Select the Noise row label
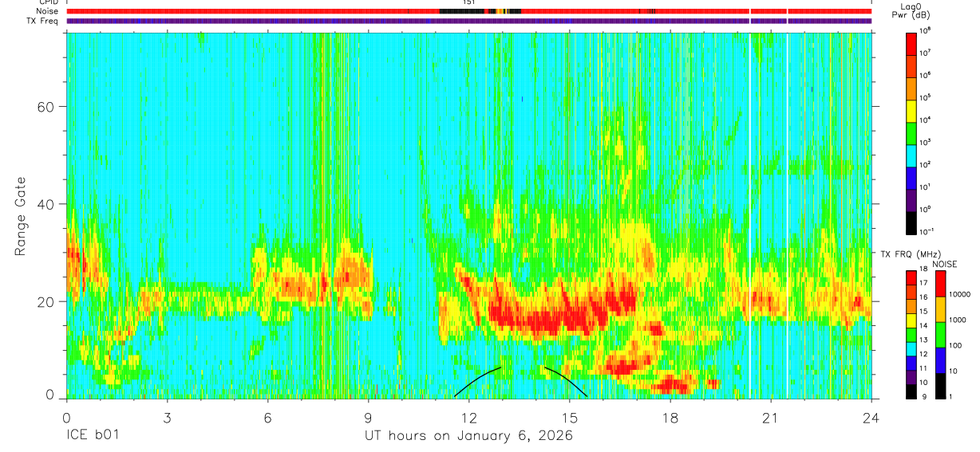Viewport: 980px width, 452px height. pyautogui.click(x=48, y=11)
